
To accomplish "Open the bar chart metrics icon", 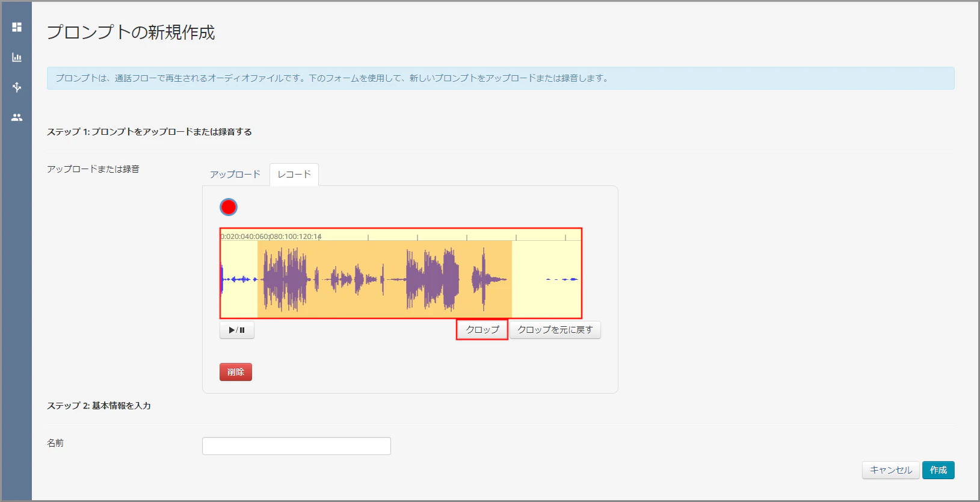I will [17, 57].
